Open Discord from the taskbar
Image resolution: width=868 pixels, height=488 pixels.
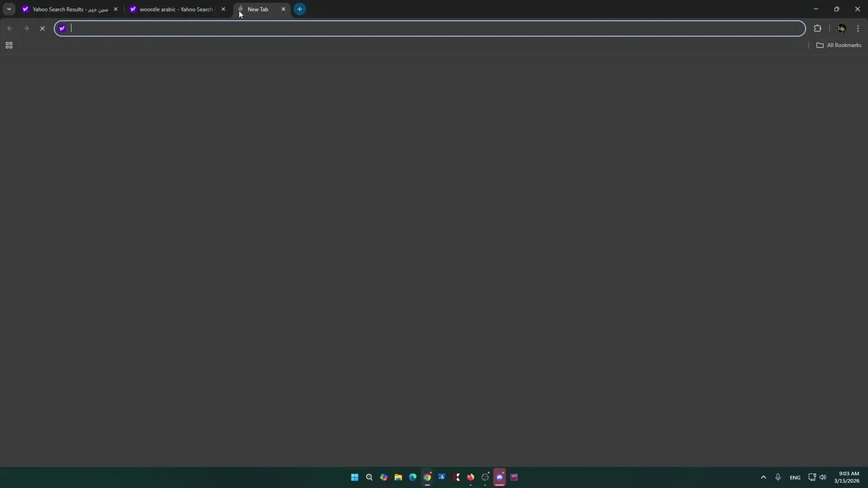click(500, 477)
